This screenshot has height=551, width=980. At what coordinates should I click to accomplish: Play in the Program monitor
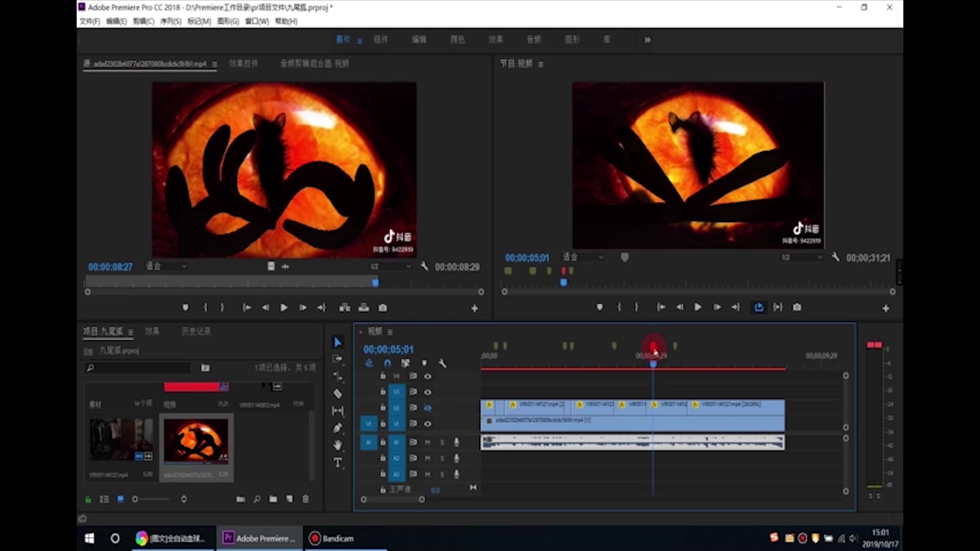click(x=697, y=307)
